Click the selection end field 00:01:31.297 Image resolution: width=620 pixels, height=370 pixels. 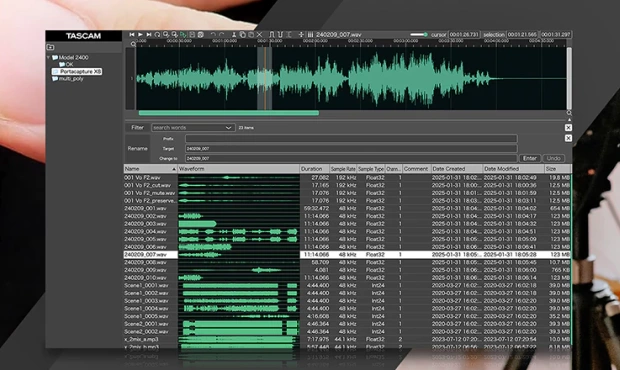556,35
